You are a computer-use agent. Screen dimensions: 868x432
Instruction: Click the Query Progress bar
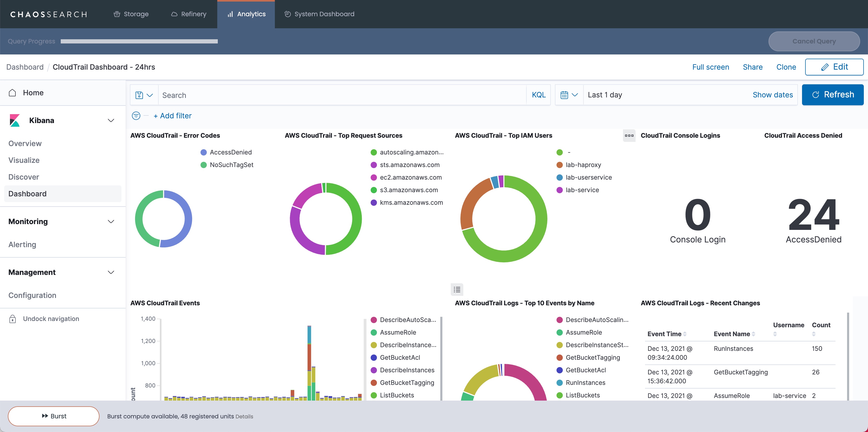[x=139, y=41]
